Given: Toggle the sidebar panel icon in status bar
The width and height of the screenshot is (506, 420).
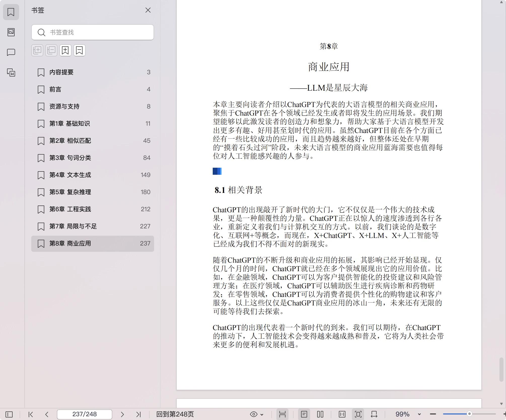Looking at the screenshot, I should coord(9,414).
